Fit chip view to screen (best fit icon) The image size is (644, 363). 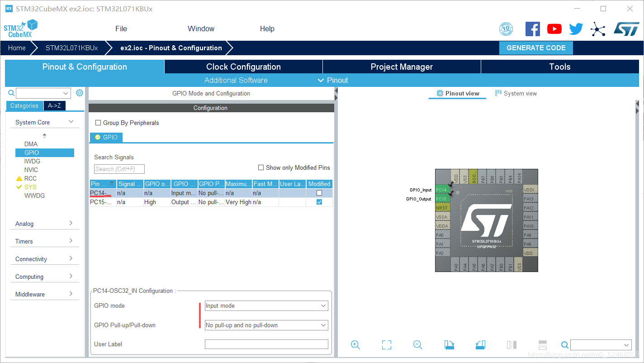pos(387,345)
